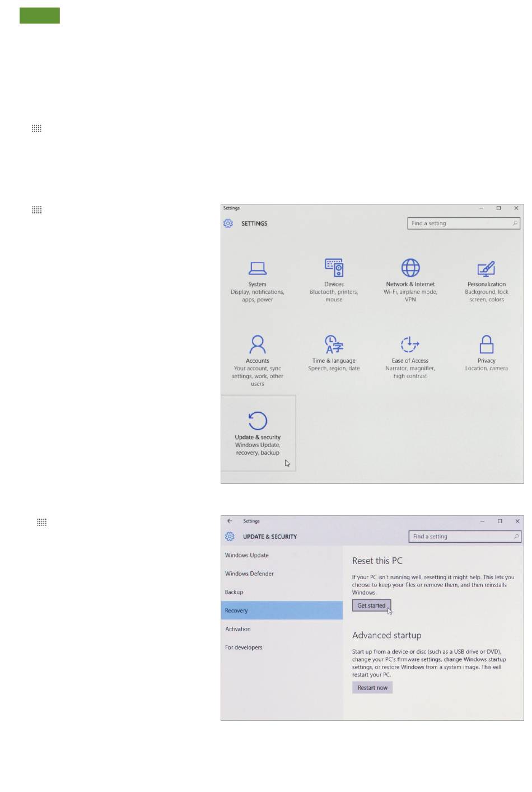Go back using the Settings back arrow
This screenshot has height=792, width=532.
coord(230,521)
